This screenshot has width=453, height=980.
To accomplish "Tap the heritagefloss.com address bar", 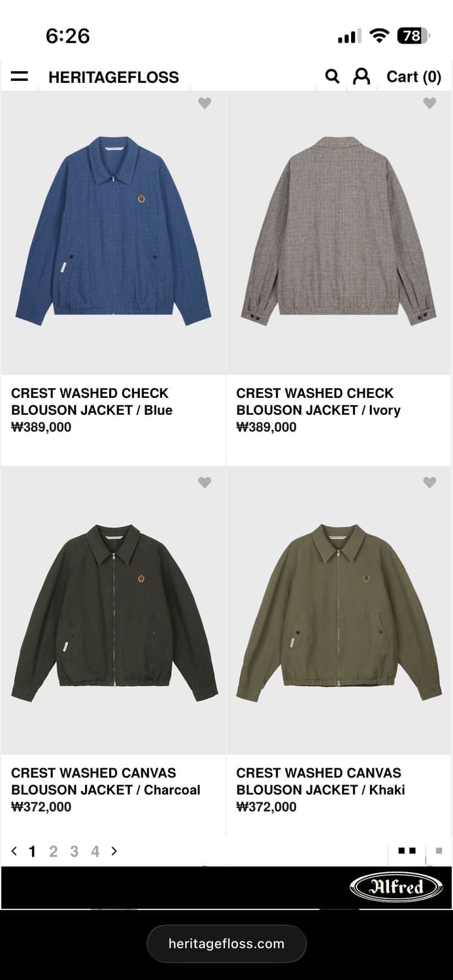I will (226, 943).
